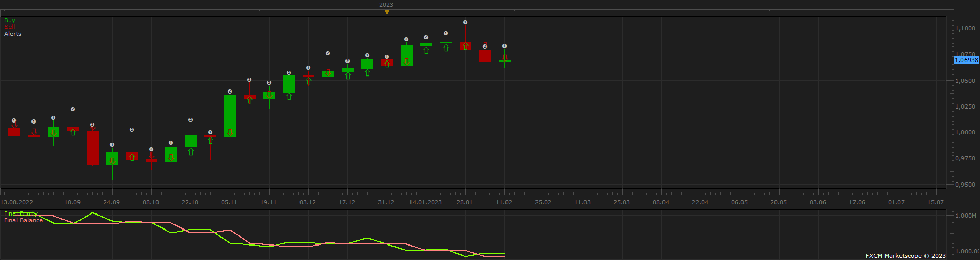The image size is (980, 260).
Task: Click the Buy legend label
Action: pyautogui.click(x=10, y=20)
